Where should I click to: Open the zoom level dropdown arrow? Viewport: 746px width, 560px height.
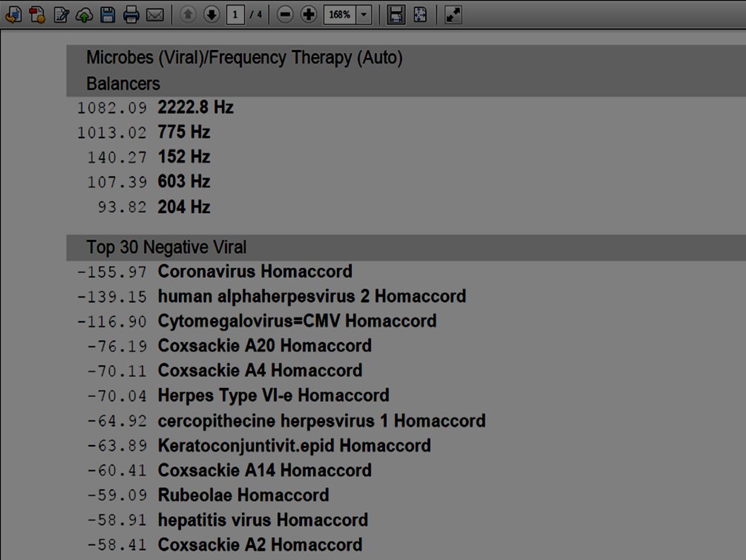click(x=364, y=15)
